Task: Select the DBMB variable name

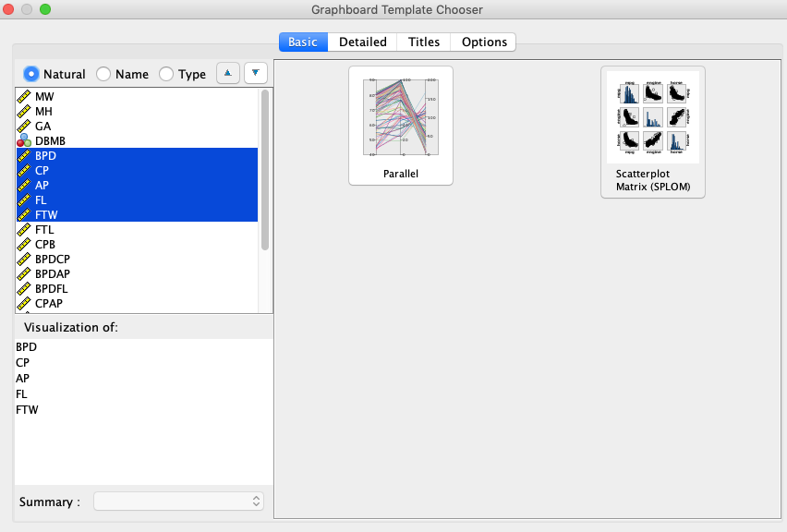Action: (x=50, y=141)
